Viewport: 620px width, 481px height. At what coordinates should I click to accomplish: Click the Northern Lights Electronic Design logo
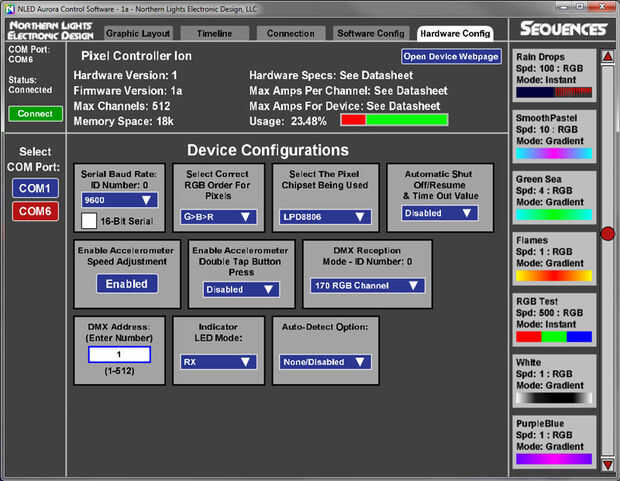pyautogui.click(x=51, y=30)
